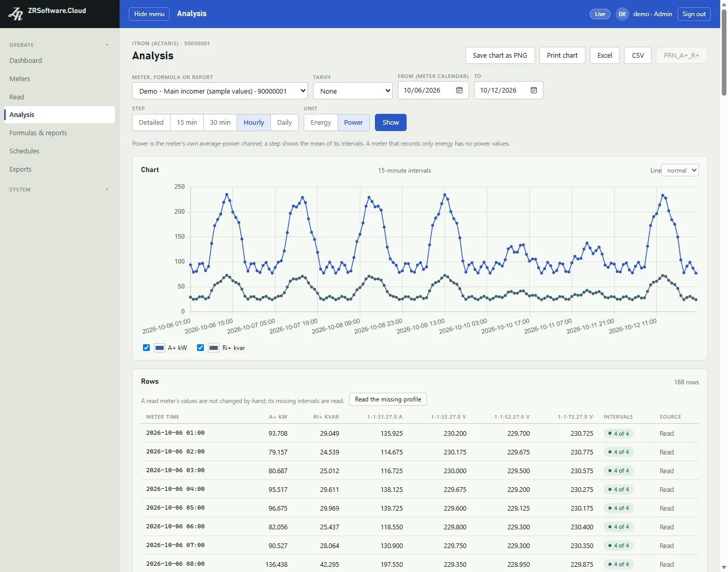
Task: Sign out of the account
Action: tap(694, 14)
